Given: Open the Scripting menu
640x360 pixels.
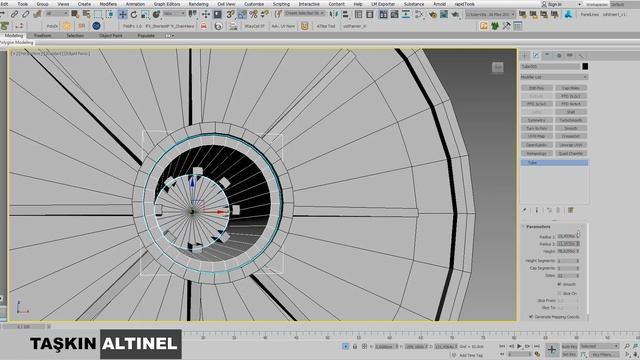Looking at the screenshot, I should (281, 4).
